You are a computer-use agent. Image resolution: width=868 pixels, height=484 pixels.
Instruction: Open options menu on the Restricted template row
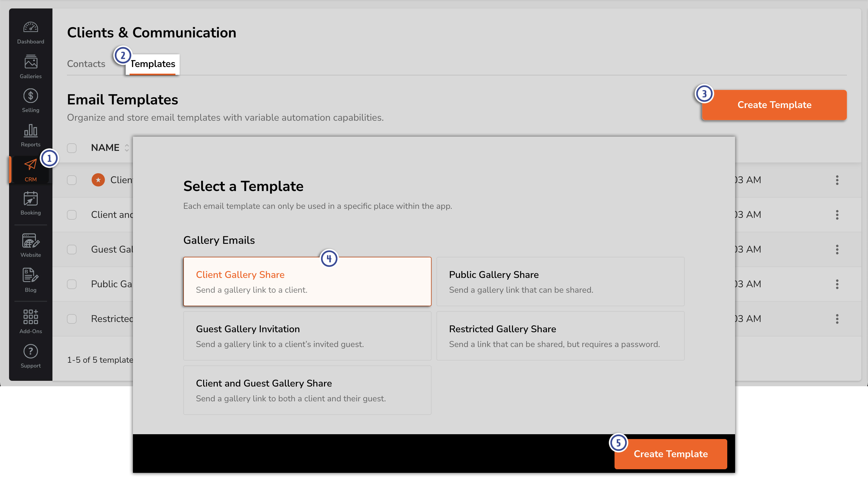pyautogui.click(x=838, y=319)
